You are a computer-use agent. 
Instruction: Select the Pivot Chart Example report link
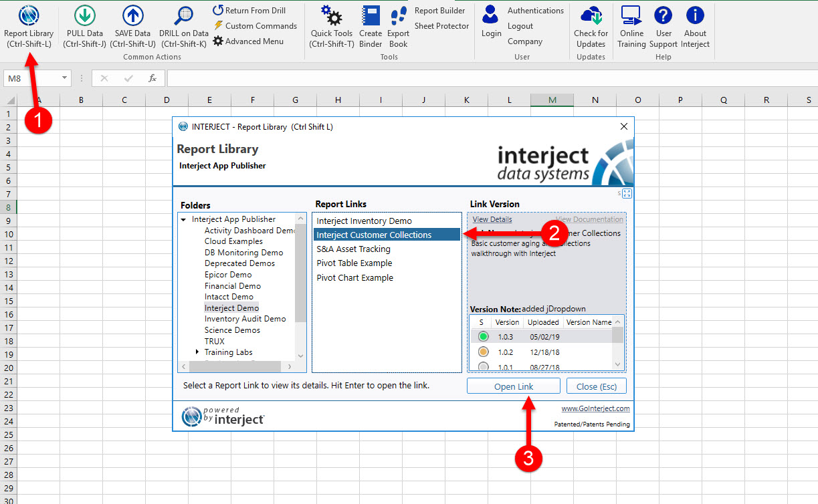pyautogui.click(x=387, y=278)
